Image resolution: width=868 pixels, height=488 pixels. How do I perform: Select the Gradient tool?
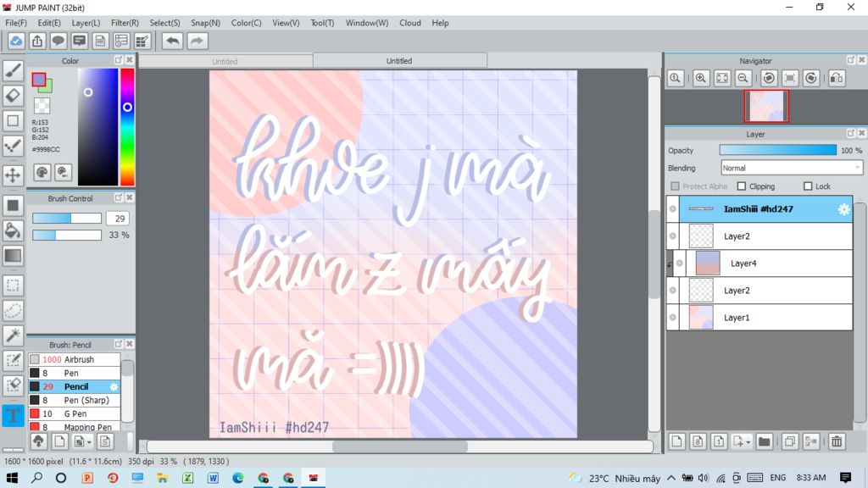pyautogui.click(x=13, y=256)
